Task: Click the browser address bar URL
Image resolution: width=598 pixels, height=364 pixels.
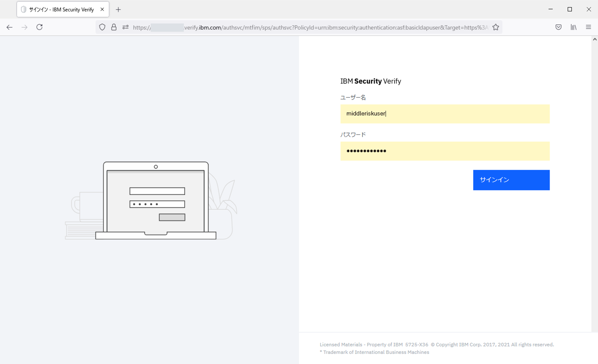Action: tap(310, 28)
